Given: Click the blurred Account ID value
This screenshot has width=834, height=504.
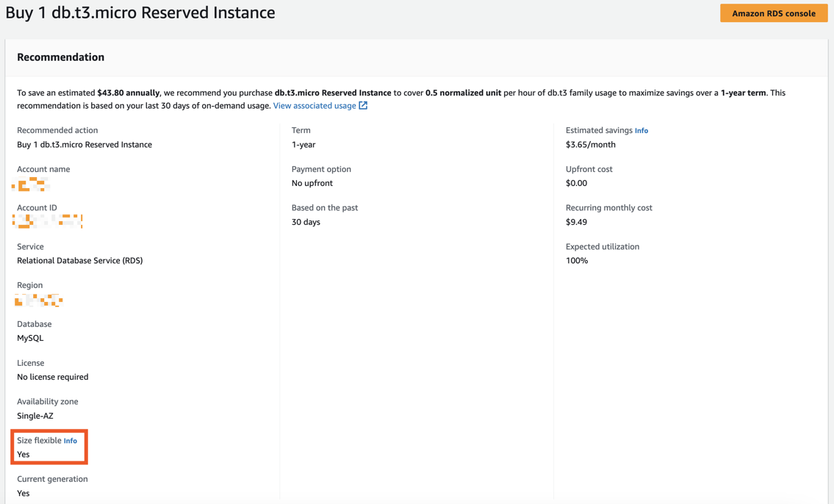Looking at the screenshot, I should [x=48, y=221].
